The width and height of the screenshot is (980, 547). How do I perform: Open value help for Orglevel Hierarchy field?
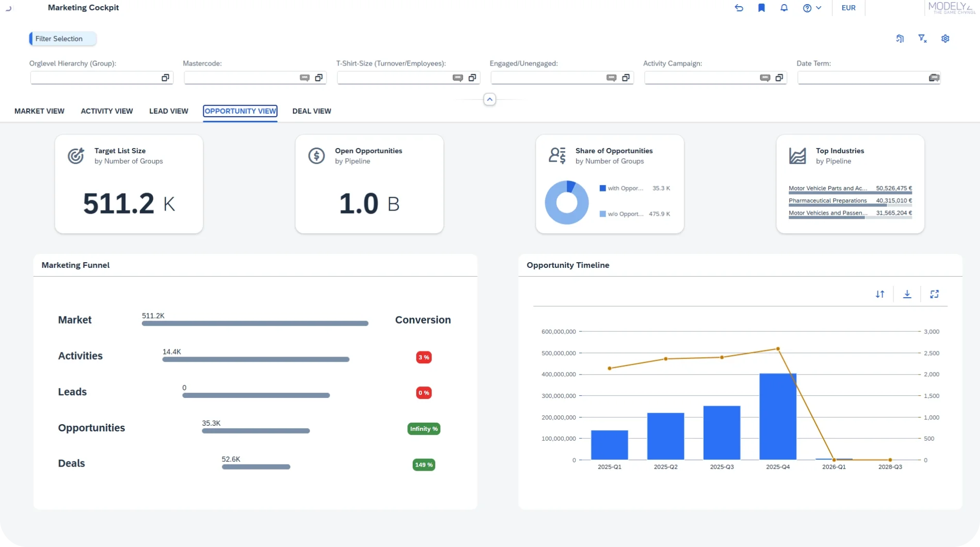coord(165,78)
